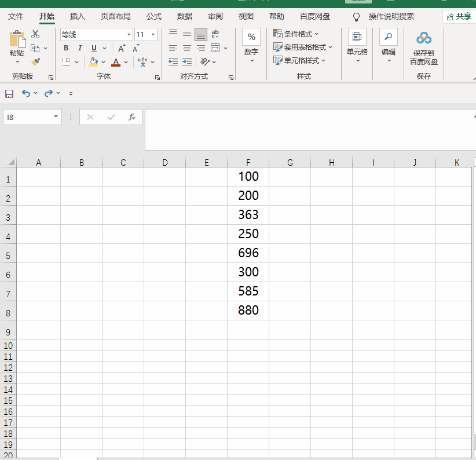
Task: Open the 帮助 tab
Action: [277, 16]
